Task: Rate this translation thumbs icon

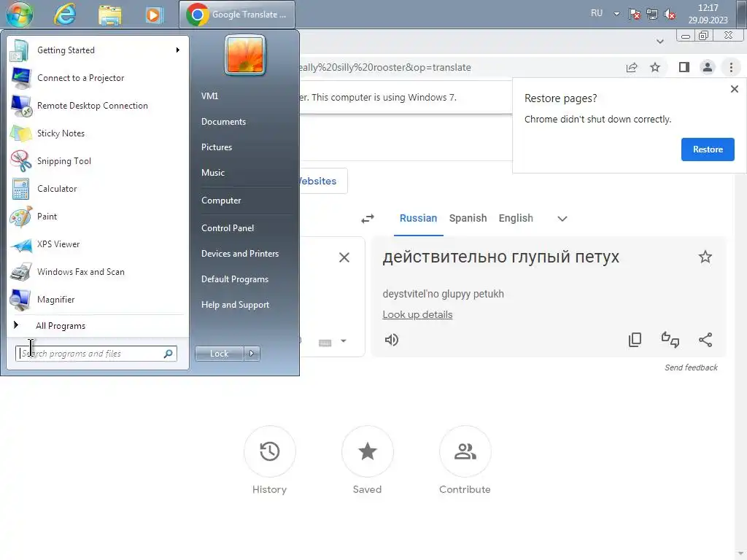Action: tap(670, 340)
